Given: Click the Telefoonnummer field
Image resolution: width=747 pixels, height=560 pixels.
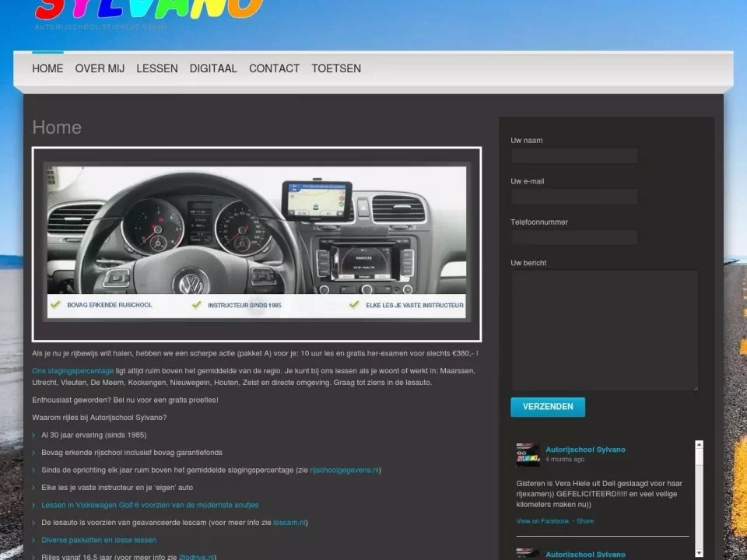Looking at the screenshot, I should point(574,237).
